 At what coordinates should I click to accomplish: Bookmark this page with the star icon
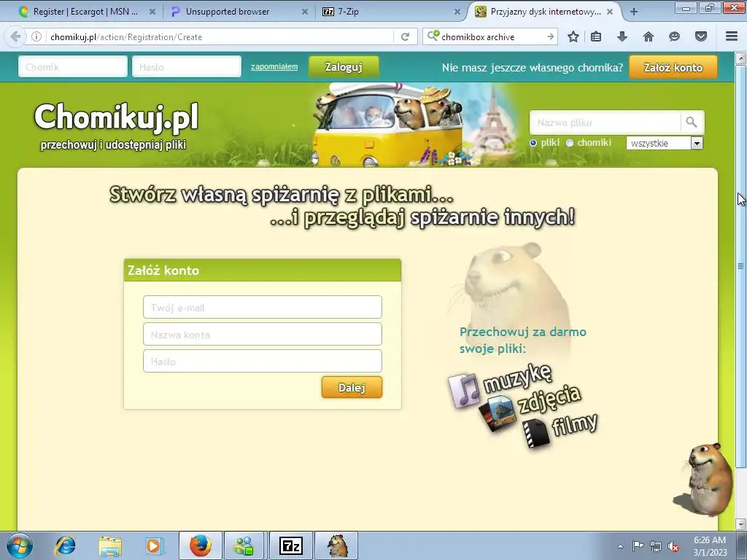pyautogui.click(x=573, y=36)
